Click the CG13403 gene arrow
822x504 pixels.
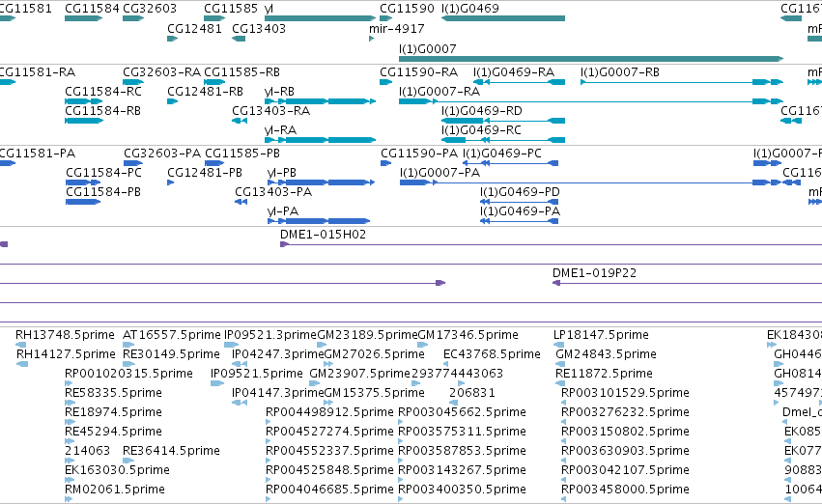coord(239,39)
